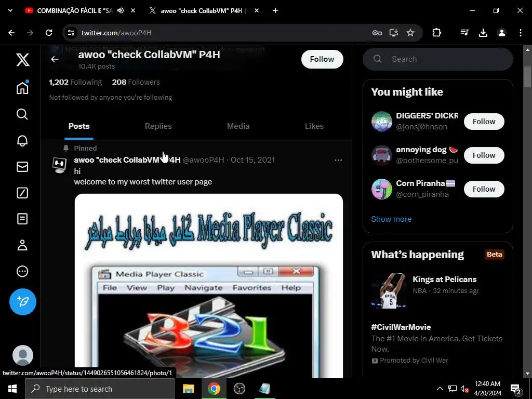Open the tab search dropdown chevron
Viewport: 532px width, 399px height.
click(10, 10)
